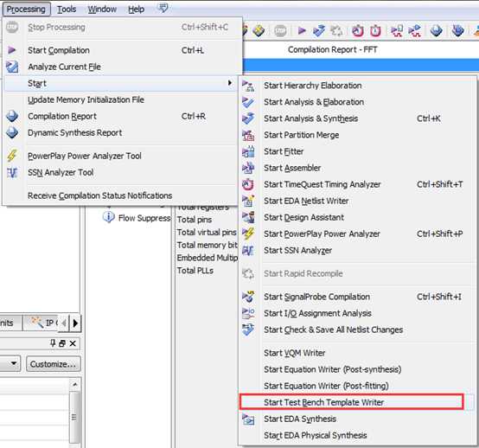
Task: Click the scroll-up arrow in lower-left list
Action: pyautogui.click(x=75, y=385)
